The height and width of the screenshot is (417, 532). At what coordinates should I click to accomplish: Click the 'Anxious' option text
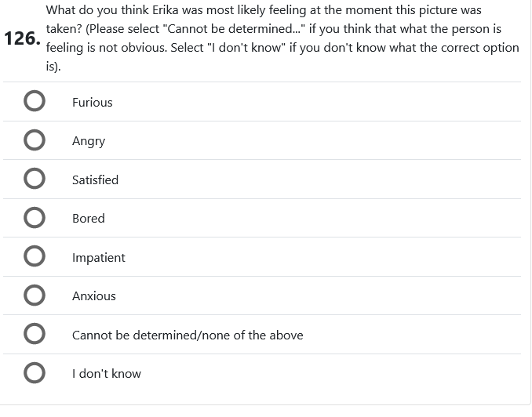(x=94, y=296)
